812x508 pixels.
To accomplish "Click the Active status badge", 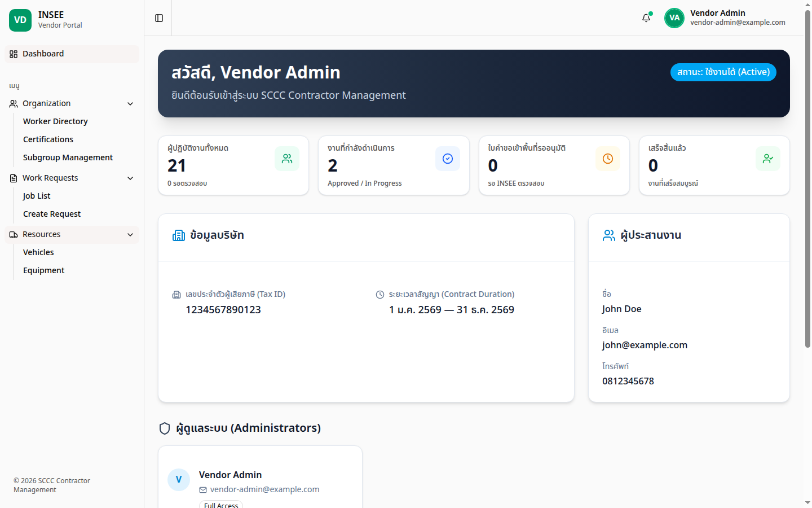I will click(x=723, y=72).
